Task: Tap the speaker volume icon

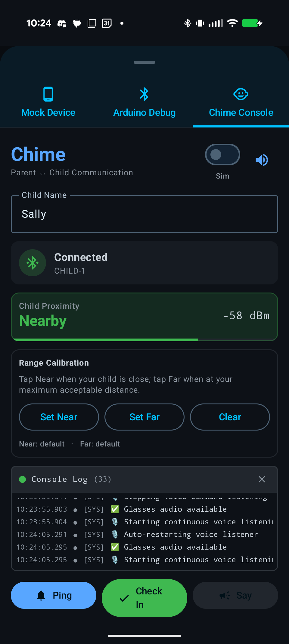Action: (x=262, y=160)
